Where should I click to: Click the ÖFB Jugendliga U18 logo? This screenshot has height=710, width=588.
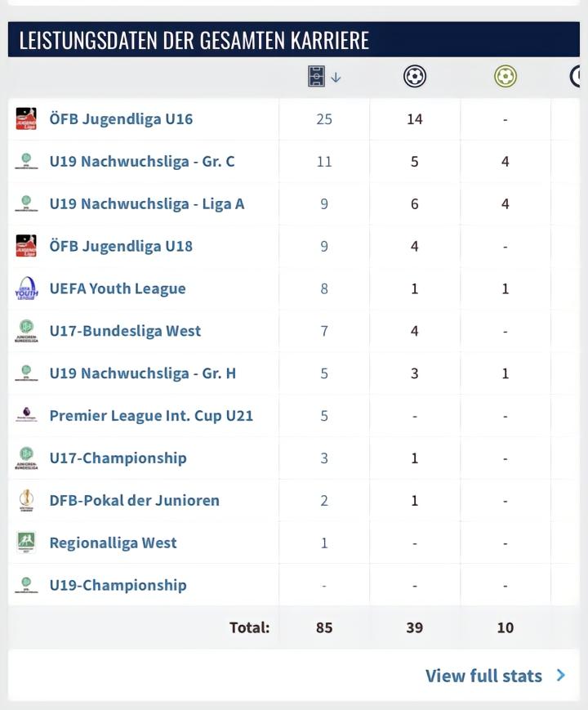(x=26, y=246)
